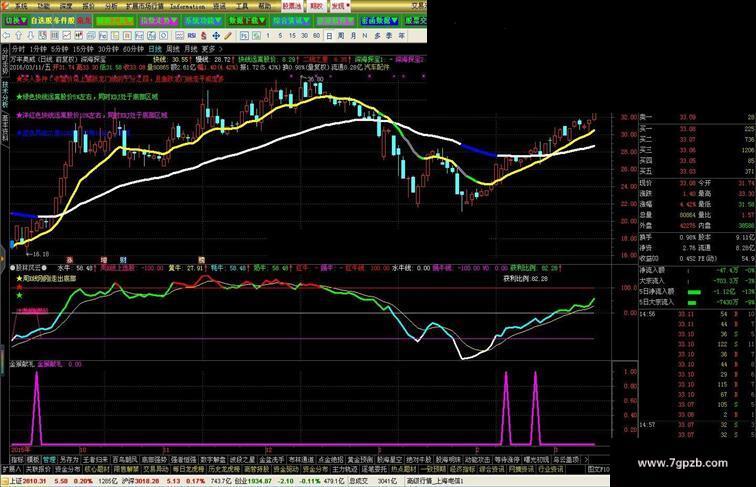Open the 扩展市场行情 menu
Screen dimensions: 756x487
pyautogui.click(x=145, y=6)
